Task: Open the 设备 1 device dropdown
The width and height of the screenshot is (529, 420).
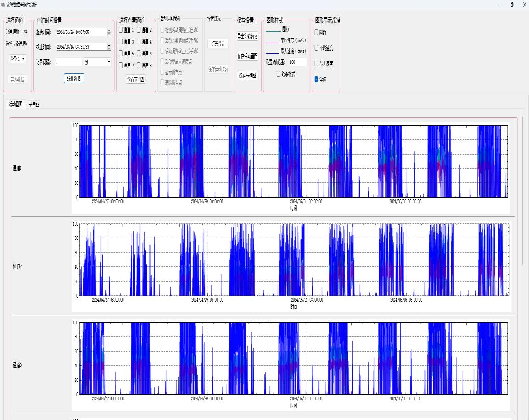Action: click(x=18, y=59)
